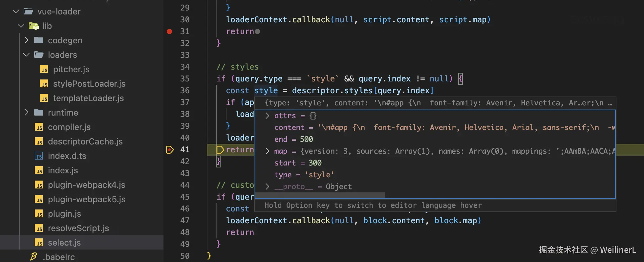Viewport: 644px width, 262px height.
Task: Click line number 35 in gutter
Action: click(185, 79)
